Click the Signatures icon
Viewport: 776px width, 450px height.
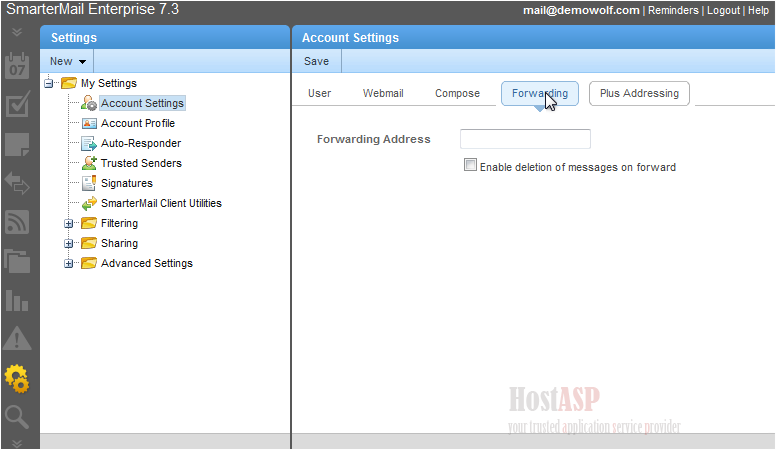click(89, 183)
